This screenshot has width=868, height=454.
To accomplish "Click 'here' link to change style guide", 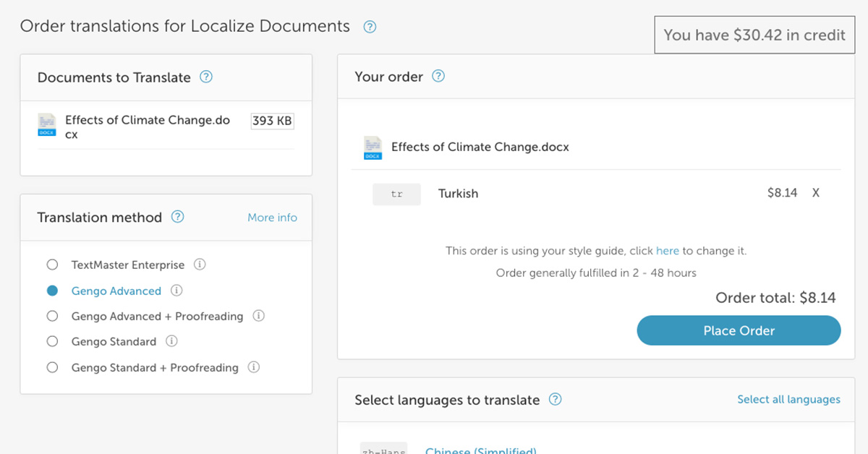I will click(x=668, y=251).
